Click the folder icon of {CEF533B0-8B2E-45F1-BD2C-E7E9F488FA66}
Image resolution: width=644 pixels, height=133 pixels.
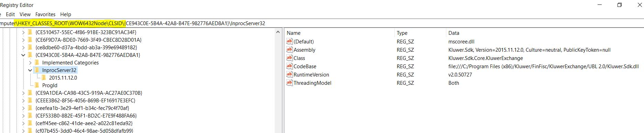point(30,116)
